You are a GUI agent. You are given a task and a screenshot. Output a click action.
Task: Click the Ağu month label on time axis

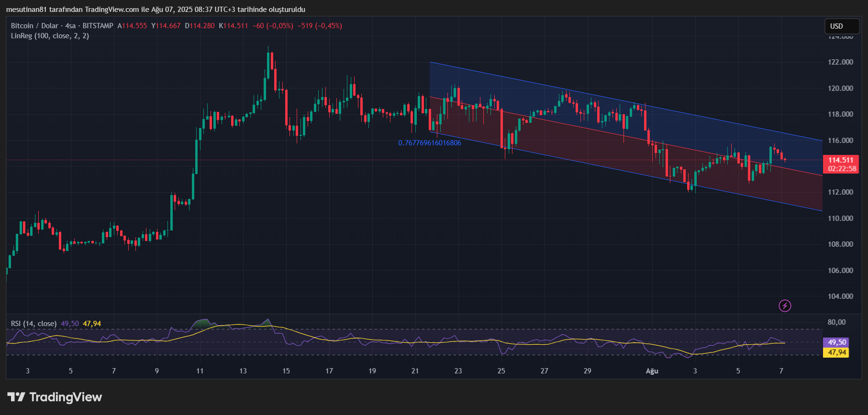[x=652, y=371]
